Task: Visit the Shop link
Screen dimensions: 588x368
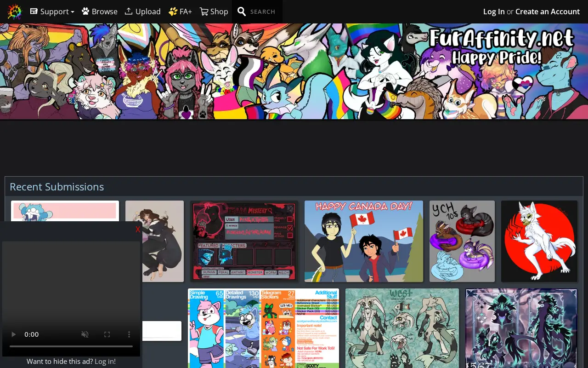Action: (214, 11)
